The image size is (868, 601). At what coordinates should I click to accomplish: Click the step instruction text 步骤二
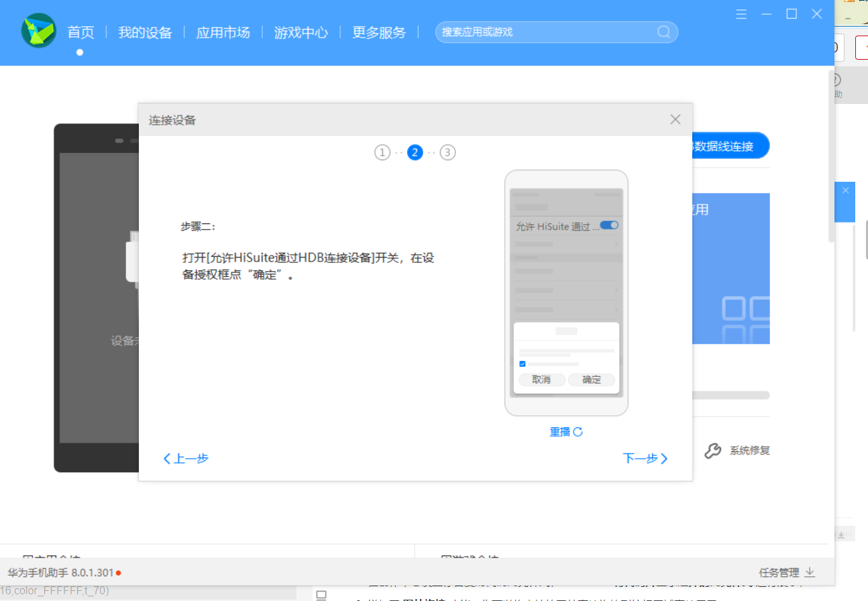(x=198, y=227)
